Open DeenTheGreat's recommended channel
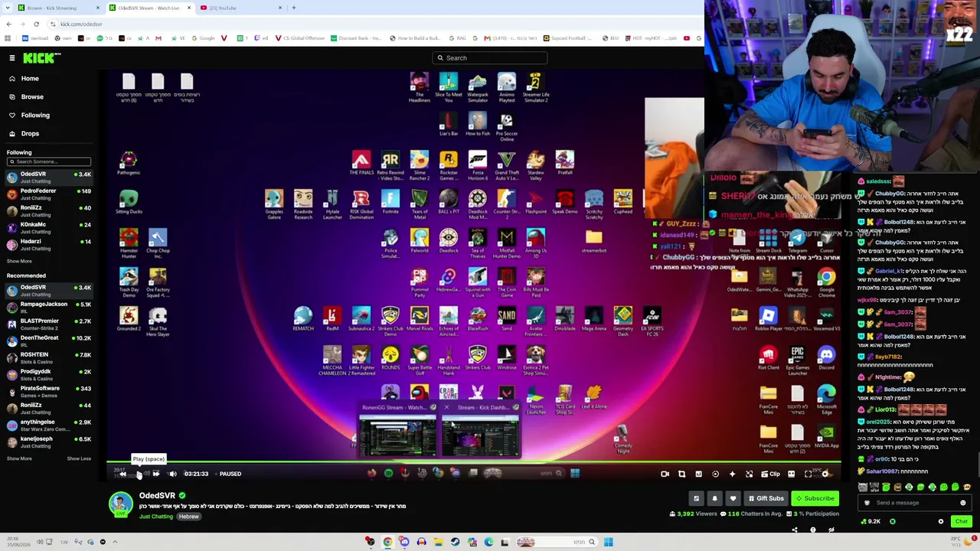 coord(49,341)
